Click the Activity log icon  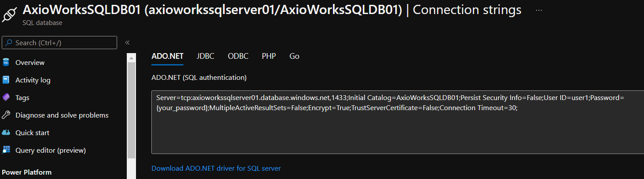pyautogui.click(x=6, y=80)
